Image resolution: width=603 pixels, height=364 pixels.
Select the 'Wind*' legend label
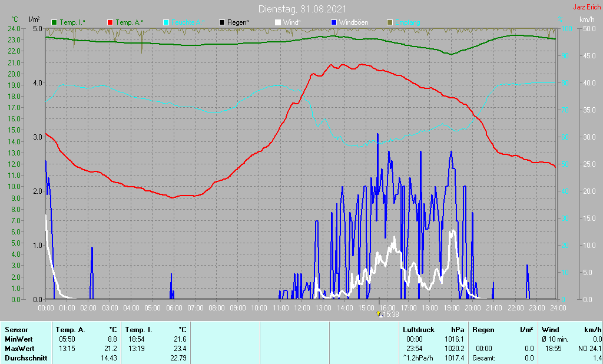tap(292, 23)
